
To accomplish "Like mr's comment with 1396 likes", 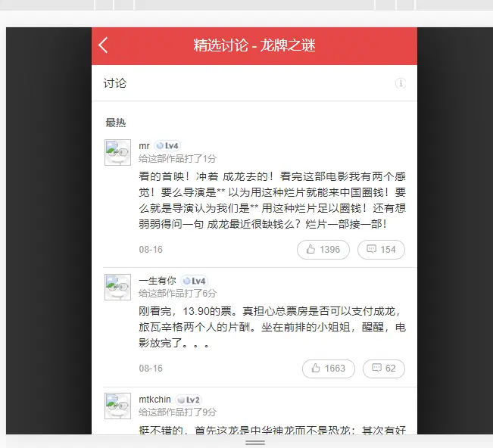I will pyautogui.click(x=323, y=250).
